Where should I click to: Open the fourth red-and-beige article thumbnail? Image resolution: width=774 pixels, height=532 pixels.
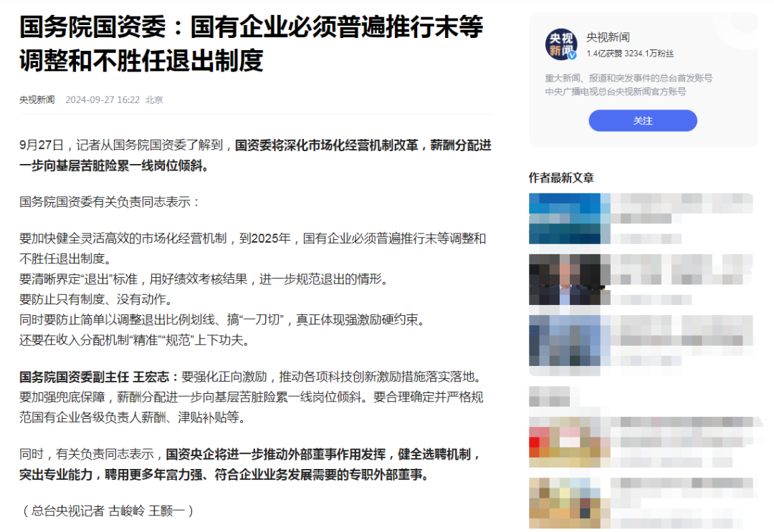tap(570, 442)
